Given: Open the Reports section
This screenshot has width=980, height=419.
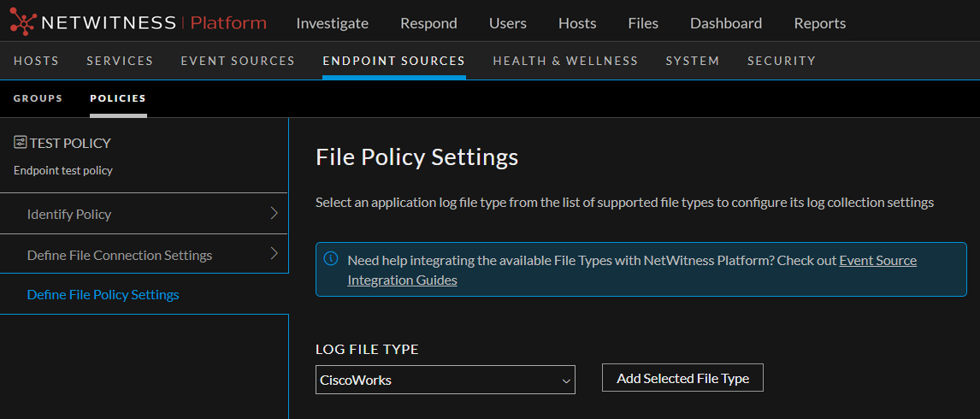Looking at the screenshot, I should pyautogui.click(x=819, y=24).
